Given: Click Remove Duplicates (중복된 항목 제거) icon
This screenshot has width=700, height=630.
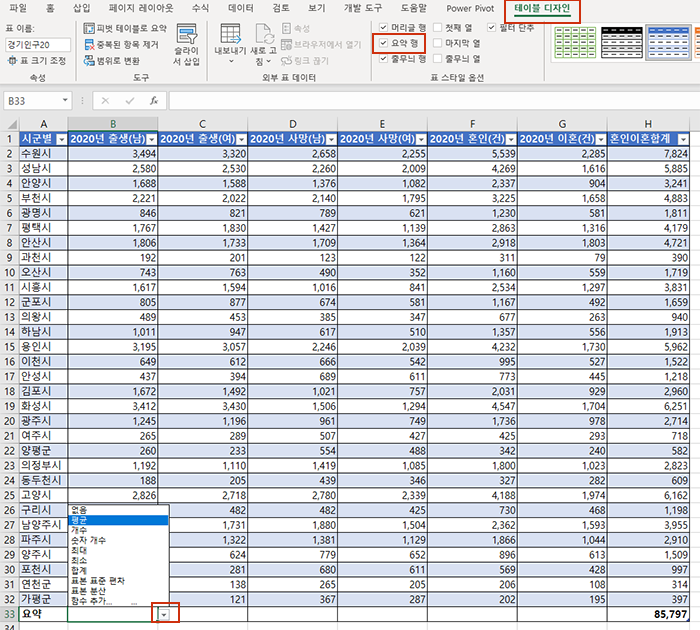Looking at the screenshot, I should (x=89, y=45).
